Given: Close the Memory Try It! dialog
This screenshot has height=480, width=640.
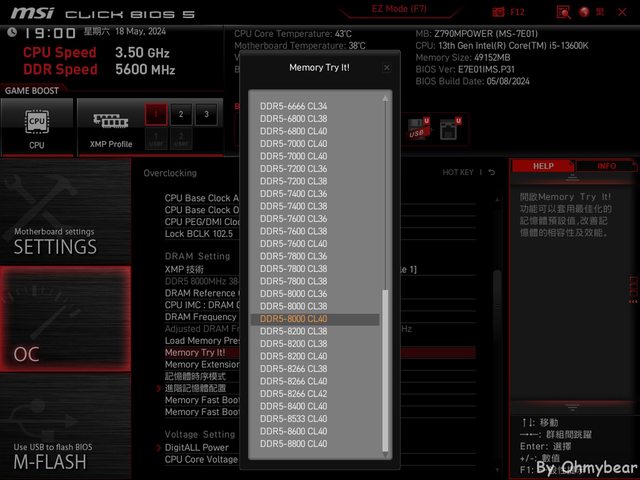Looking at the screenshot, I should 387,68.
